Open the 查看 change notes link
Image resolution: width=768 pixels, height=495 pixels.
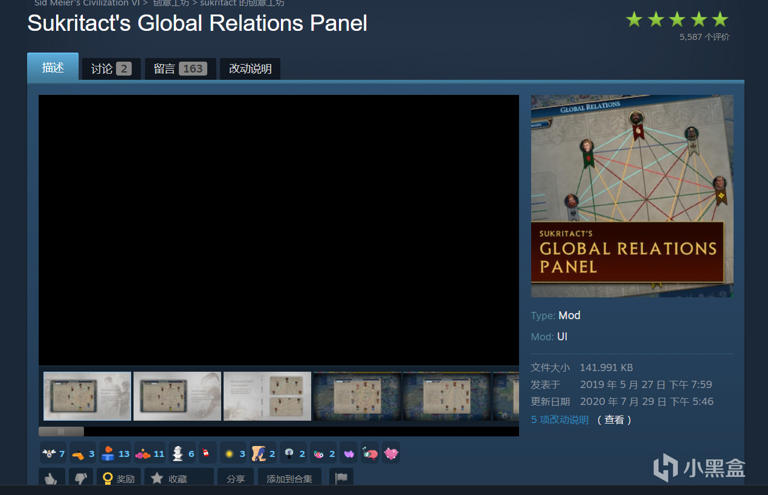click(614, 420)
